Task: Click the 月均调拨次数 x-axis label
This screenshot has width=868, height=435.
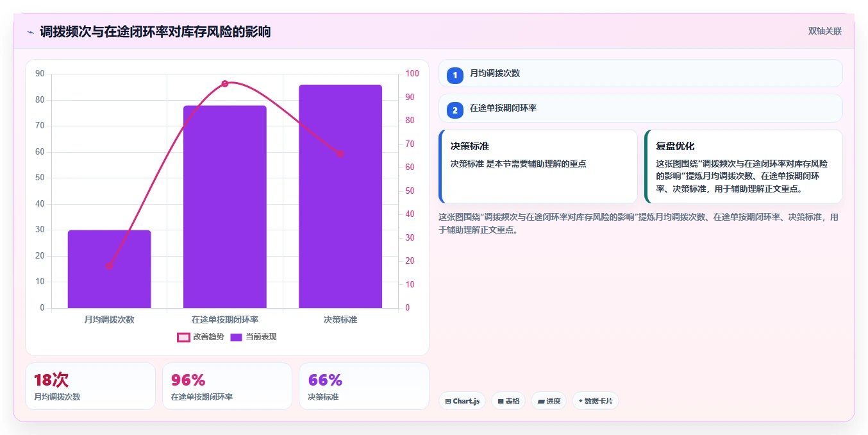Action: tap(109, 320)
